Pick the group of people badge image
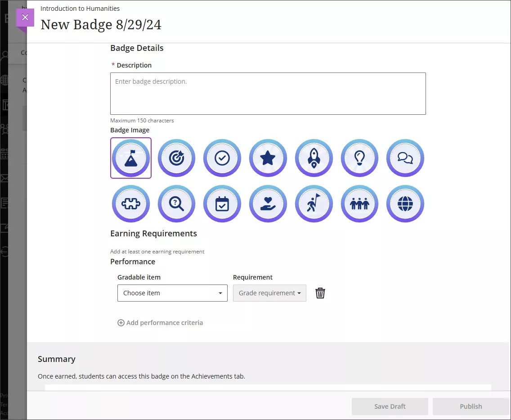The image size is (511, 420). click(359, 204)
